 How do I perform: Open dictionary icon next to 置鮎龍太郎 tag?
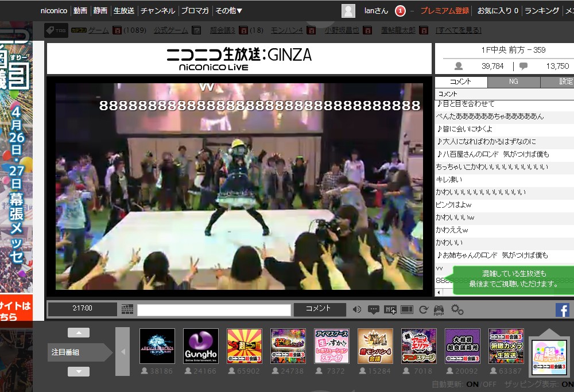pyautogui.click(x=424, y=30)
